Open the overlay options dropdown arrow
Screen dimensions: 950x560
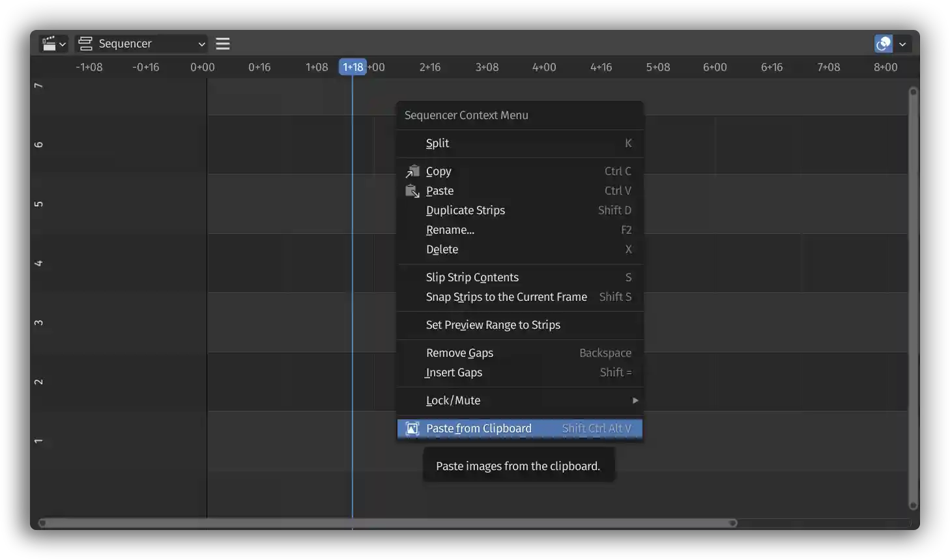pyautogui.click(x=902, y=44)
